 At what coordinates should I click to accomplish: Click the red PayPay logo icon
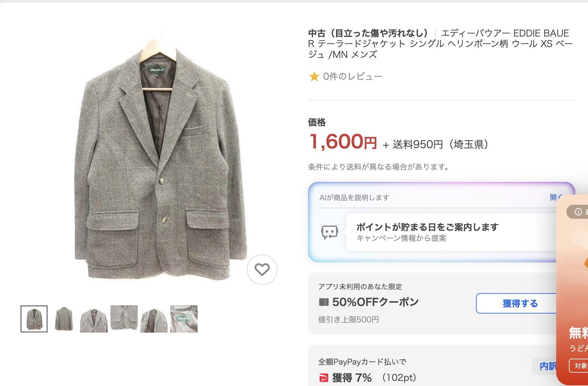tap(324, 378)
